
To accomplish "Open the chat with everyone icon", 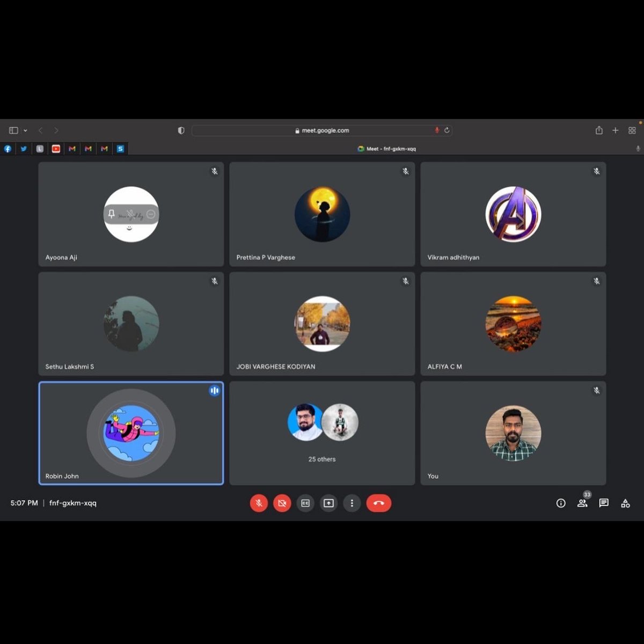I will (604, 503).
